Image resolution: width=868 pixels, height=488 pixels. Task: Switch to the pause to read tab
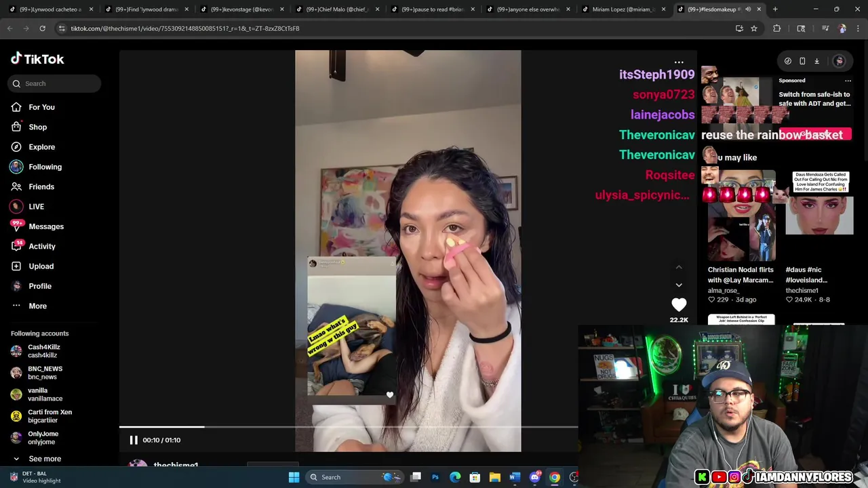tap(433, 9)
